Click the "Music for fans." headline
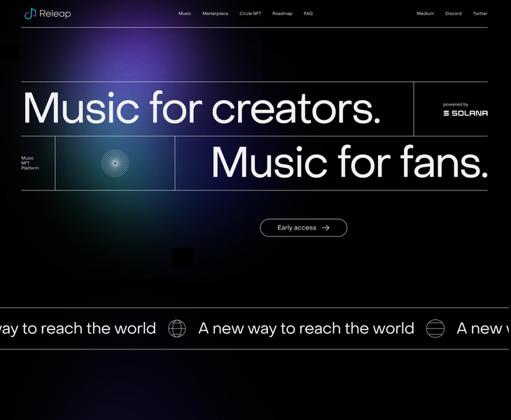511x420 pixels. (349, 162)
